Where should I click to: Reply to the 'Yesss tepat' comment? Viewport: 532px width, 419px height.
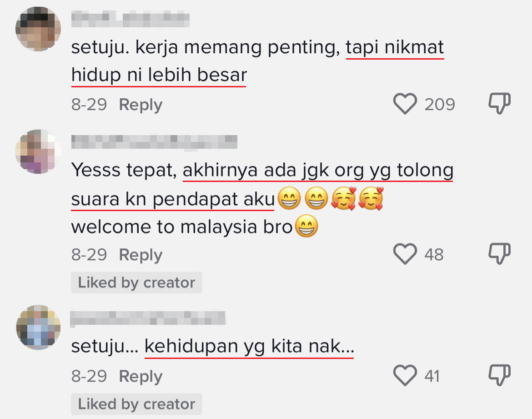point(141,255)
